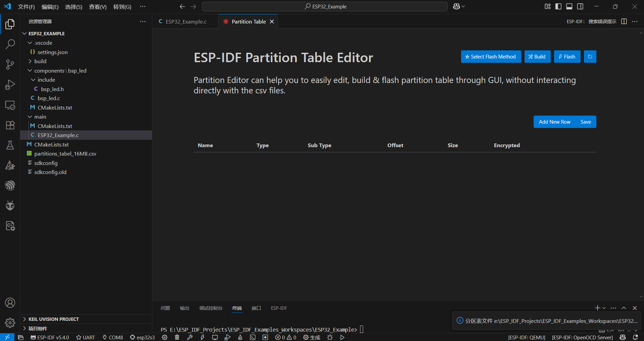Click the Build button in Partition Editor
644x341 pixels.
537,57
